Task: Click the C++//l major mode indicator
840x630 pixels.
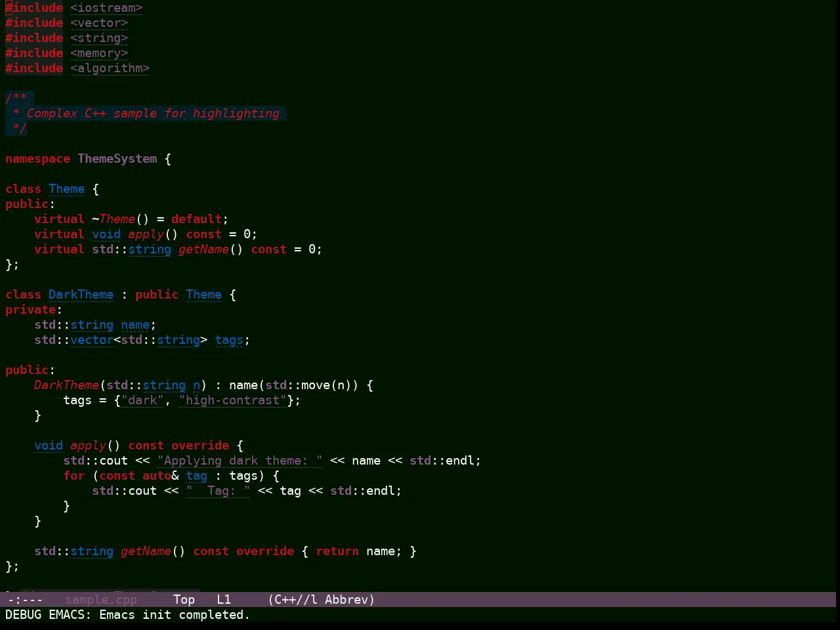Action: [x=295, y=600]
